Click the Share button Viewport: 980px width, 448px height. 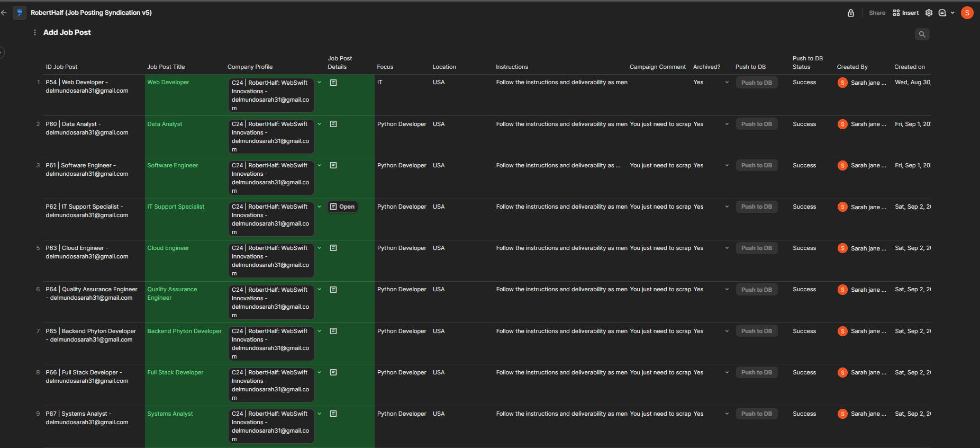coord(877,13)
